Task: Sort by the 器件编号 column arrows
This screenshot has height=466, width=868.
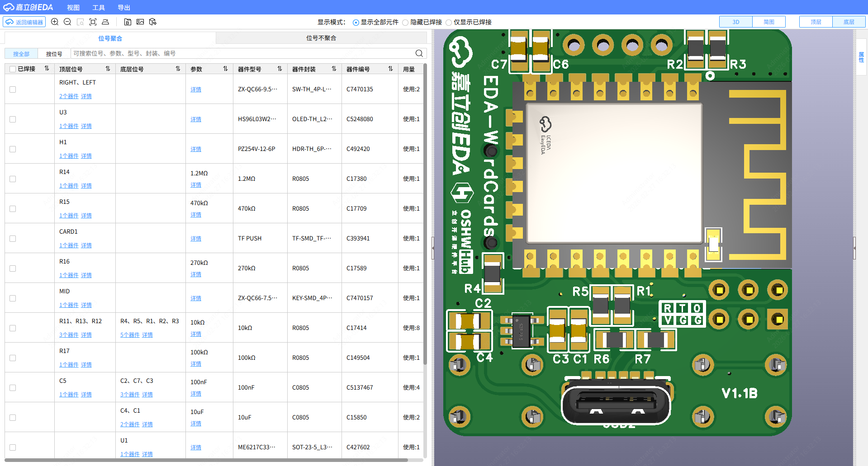Action: (390, 69)
